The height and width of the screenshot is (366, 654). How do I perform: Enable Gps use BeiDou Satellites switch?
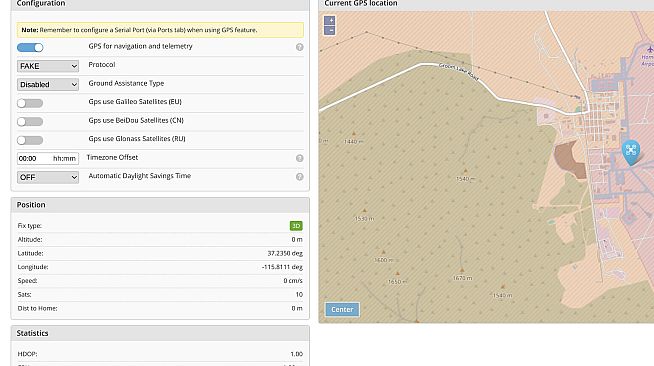[x=30, y=121]
